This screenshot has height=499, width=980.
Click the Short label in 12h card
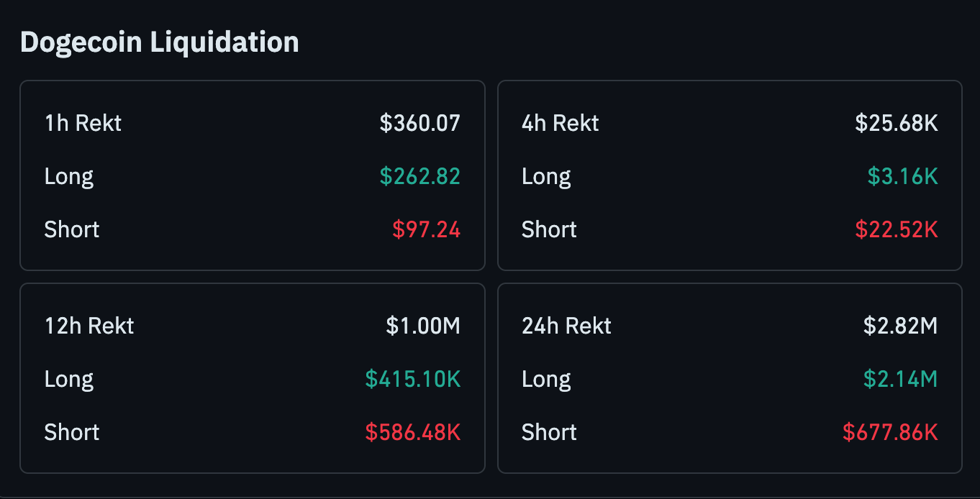point(72,432)
